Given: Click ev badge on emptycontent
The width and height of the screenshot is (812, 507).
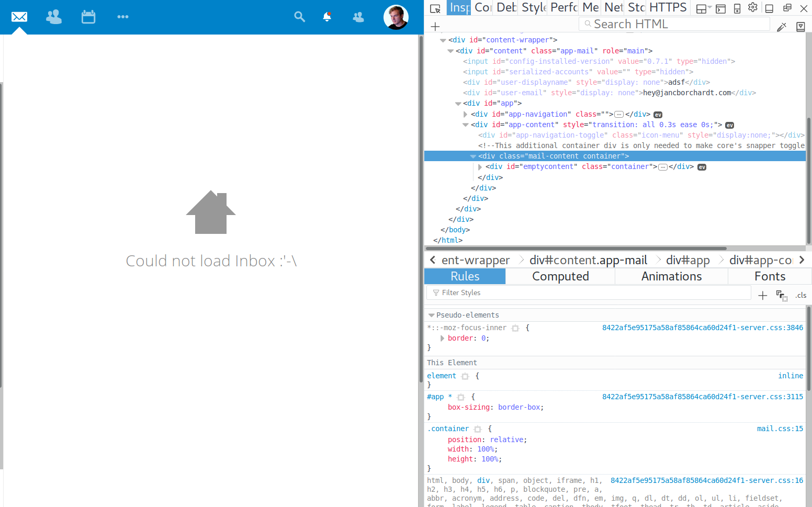Looking at the screenshot, I should pyautogui.click(x=702, y=167).
